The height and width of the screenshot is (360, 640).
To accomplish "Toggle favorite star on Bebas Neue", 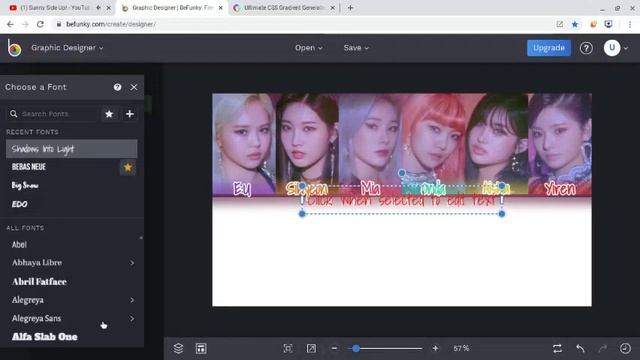I will [x=128, y=167].
